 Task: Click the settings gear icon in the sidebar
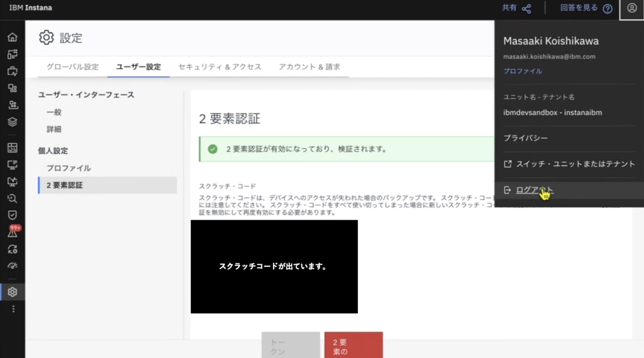[12, 292]
